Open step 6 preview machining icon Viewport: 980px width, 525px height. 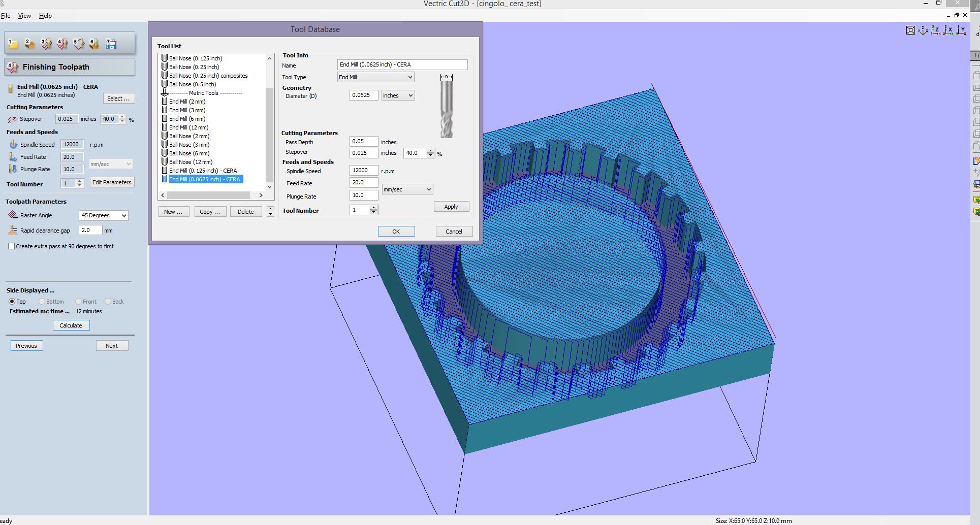click(94, 44)
